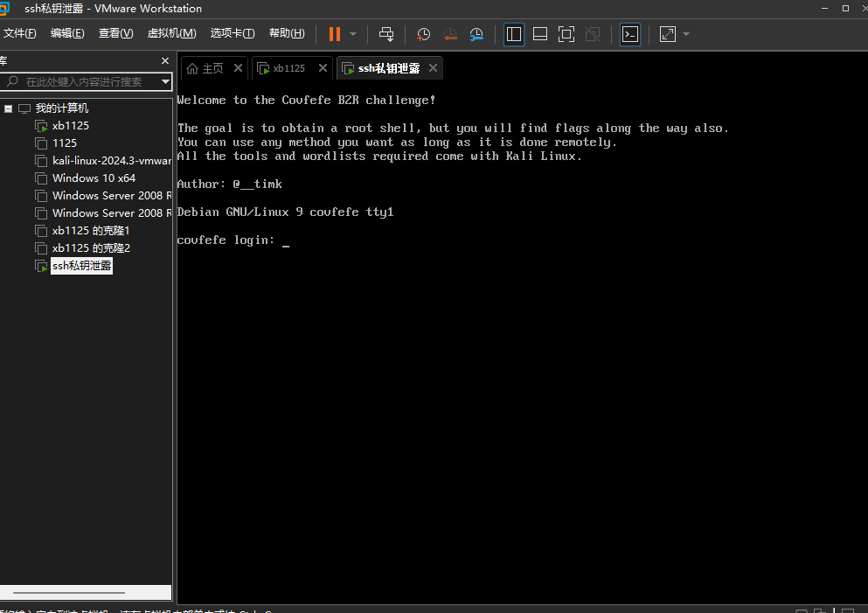Select Windows 10 x64 in the library
The image size is (868, 613).
94,178
